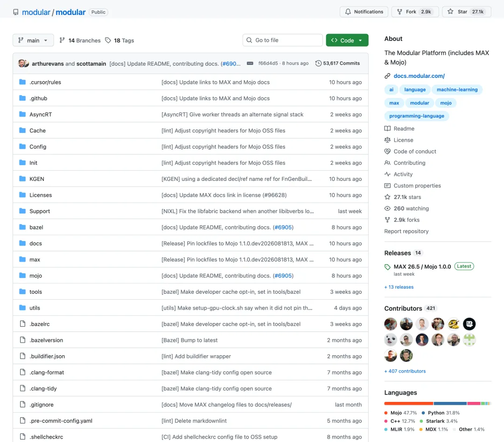Viewport: 504px width, 442px height.
Task: Click the Notifications bell icon
Action: click(348, 12)
